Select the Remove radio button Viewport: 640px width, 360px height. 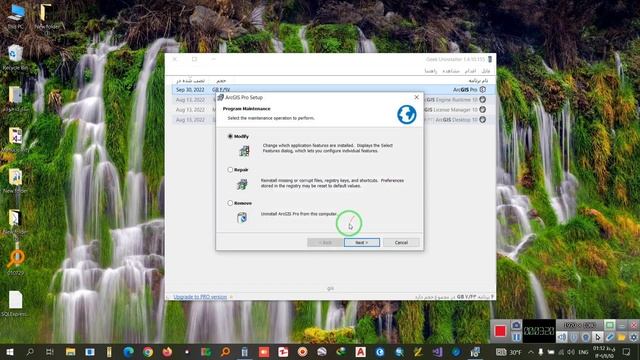click(x=230, y=203)
